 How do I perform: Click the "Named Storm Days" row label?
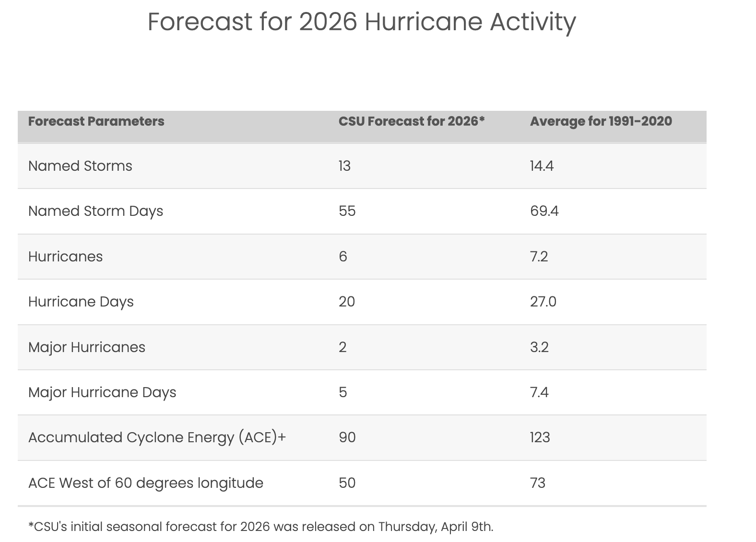coord(95,211)
